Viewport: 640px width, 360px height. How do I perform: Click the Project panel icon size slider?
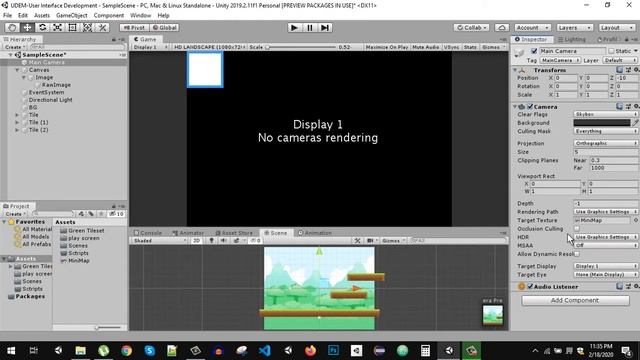click(108, 327)
